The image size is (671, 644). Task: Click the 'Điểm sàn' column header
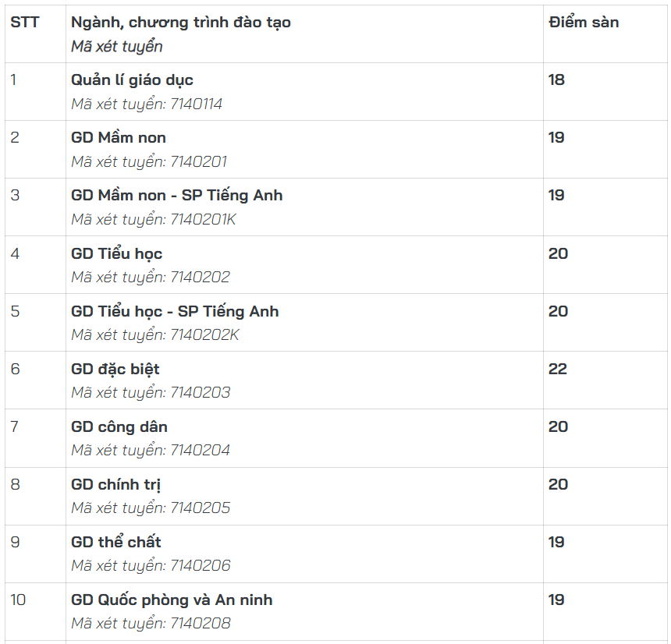click(x=584, y=22)
